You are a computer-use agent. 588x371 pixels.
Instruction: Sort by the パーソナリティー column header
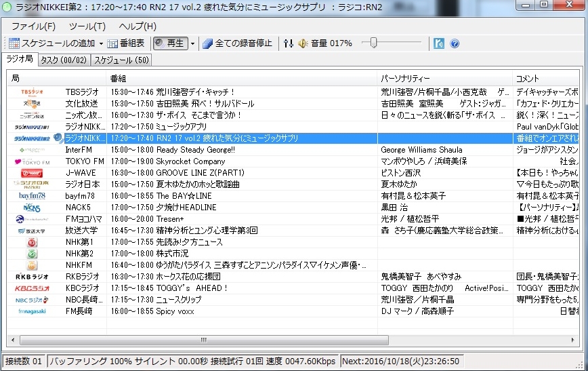pyautogui.click(x=445, y=78)
